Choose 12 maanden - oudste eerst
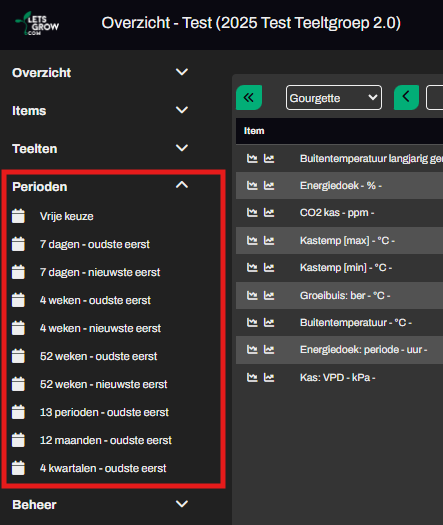The width and height of the screenshot is (443, 525). click(106, 440)
